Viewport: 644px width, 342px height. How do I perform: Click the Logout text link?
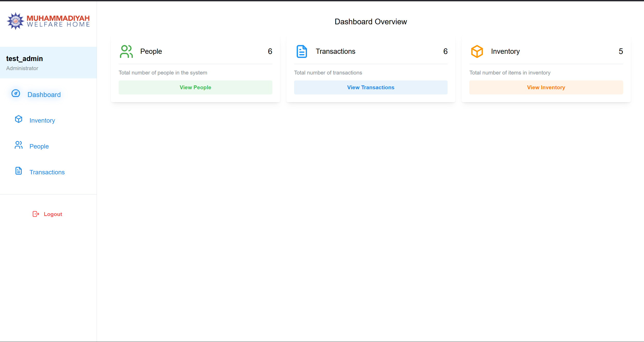[53, 214]
